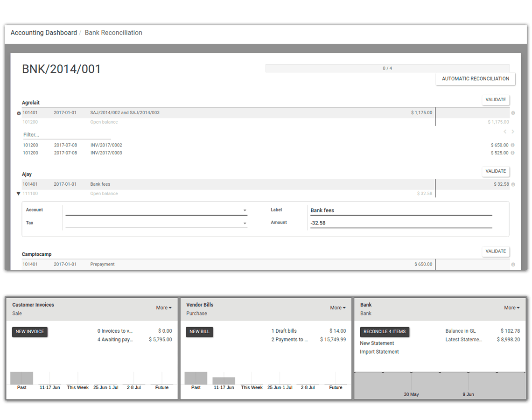Click the info icon on the Camptocamp prepayment row

click(513, 264)
